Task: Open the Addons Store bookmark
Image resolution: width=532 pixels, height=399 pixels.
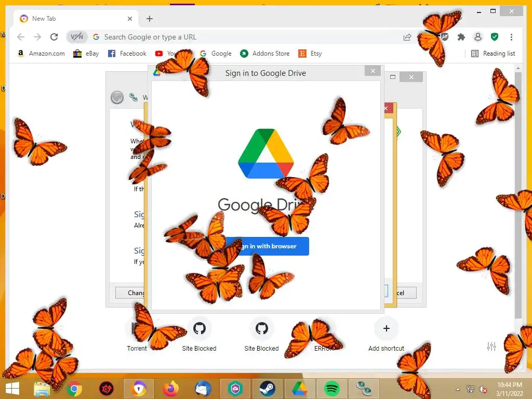Action: (264, 54)
